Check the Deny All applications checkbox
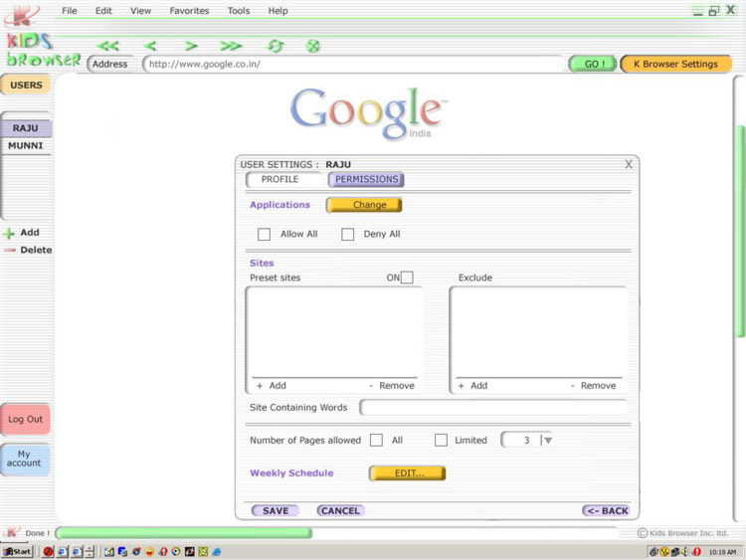This screenshot has height=560, width=746. coord(348,235)
